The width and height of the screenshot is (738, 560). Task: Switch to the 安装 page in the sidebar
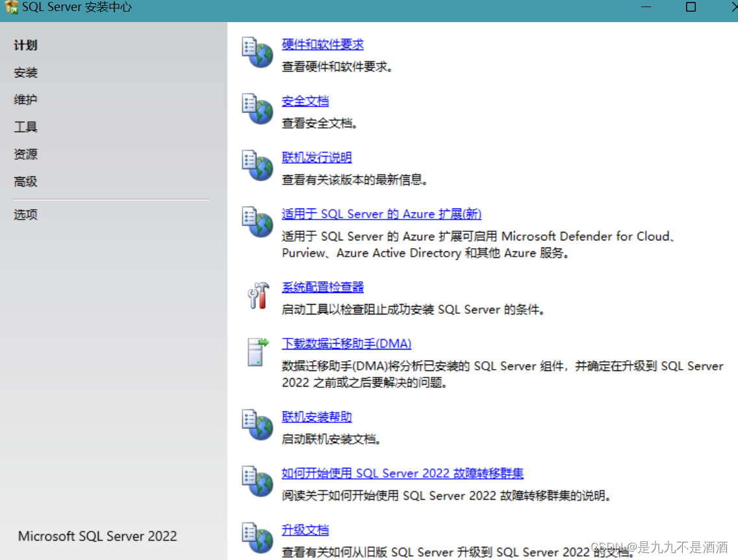[x=25, y=73]
